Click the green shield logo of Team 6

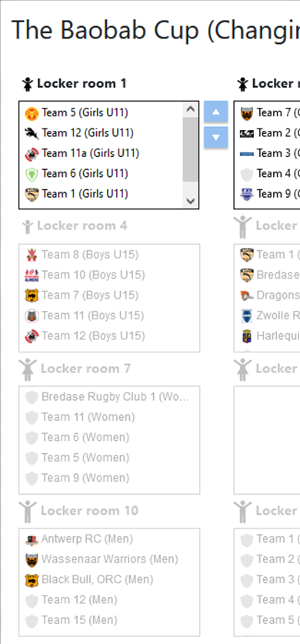pyautogui.click(x=32, y=174)
